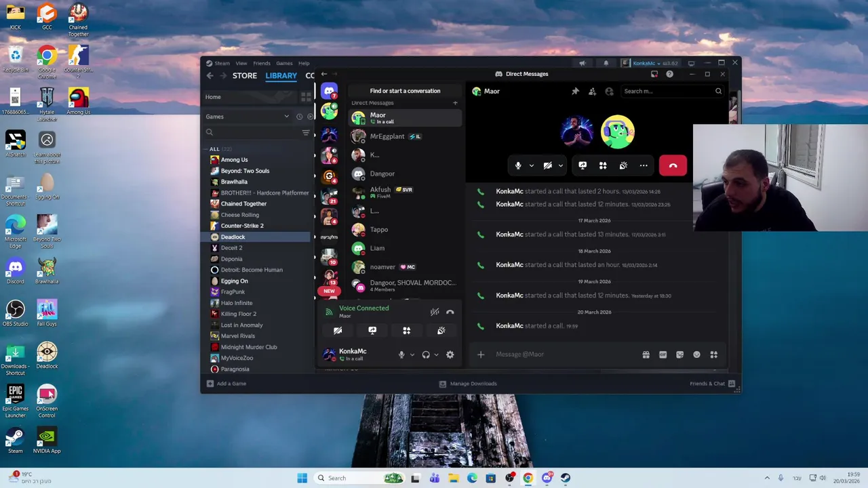Open Tappo direct message
The width and height of the screenshot is (868, 488).
[x=406, y=230]
